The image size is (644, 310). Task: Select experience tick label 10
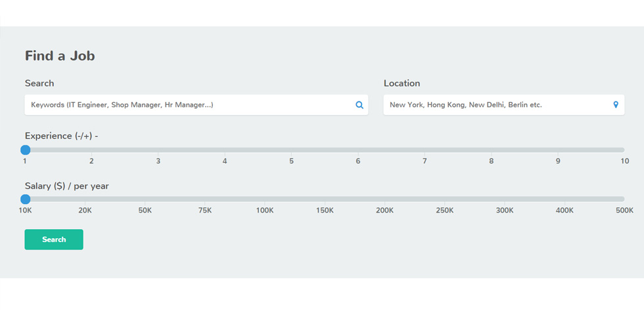pyautogui.click(x=625, y=161)
